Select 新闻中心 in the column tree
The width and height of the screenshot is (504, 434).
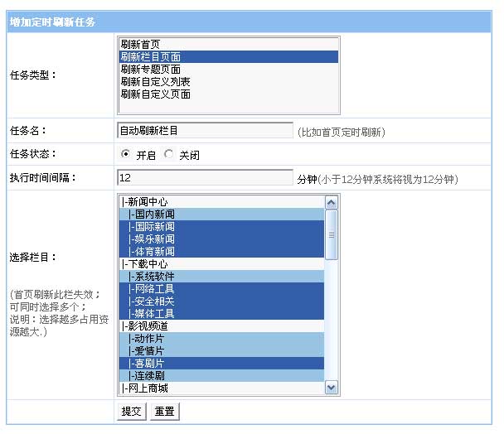coord(149,201)
